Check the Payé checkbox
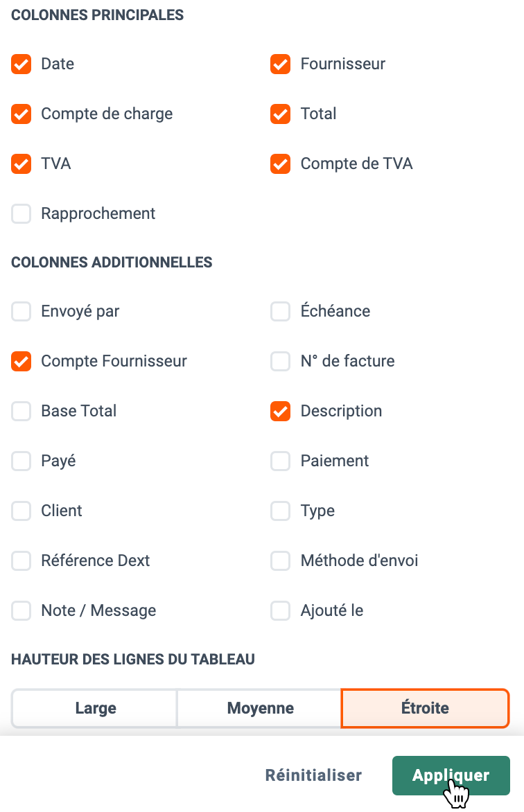The image size is (524, 812). pos(21,461)
